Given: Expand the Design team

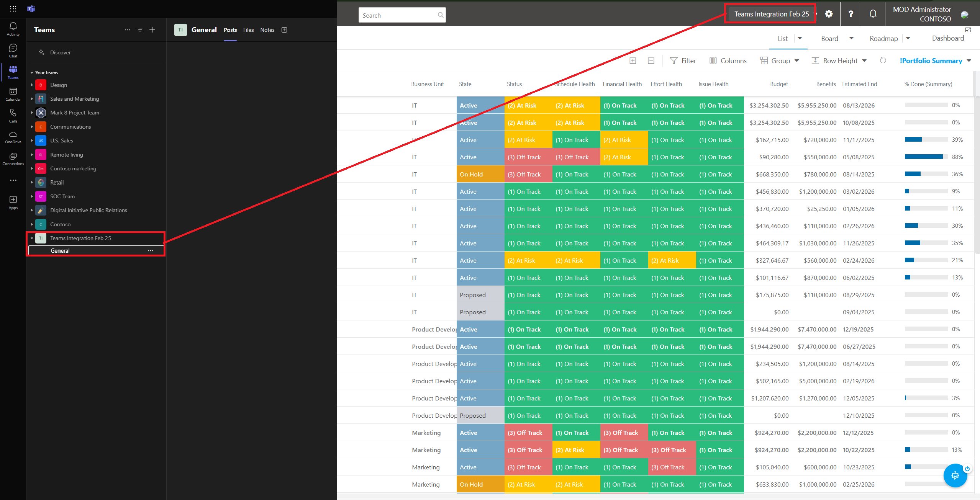Looking at the screenshot, I should pyautogui.click(x=32, y=85).
